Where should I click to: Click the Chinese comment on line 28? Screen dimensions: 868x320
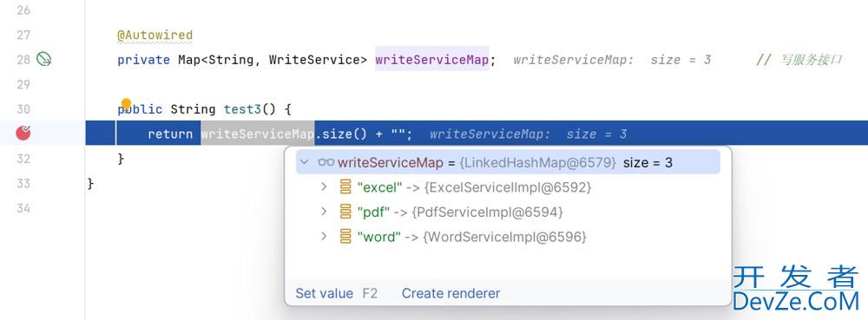[799, 60]
